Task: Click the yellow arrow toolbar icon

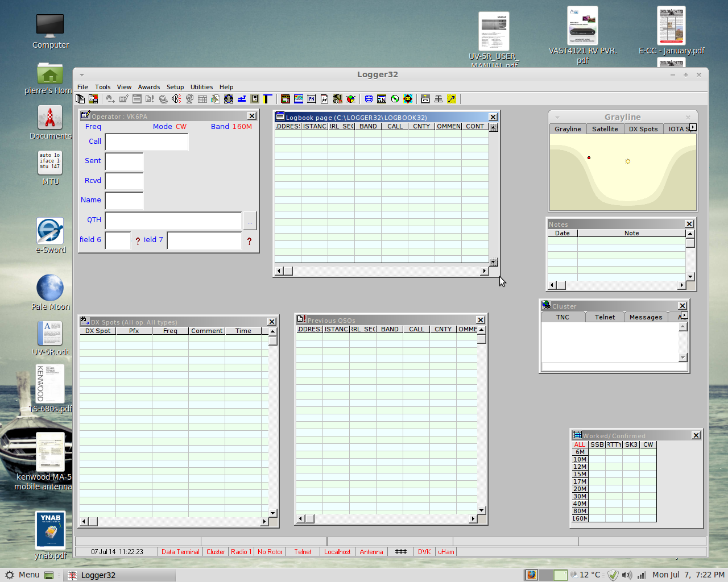Action: (x=452, y=99)
